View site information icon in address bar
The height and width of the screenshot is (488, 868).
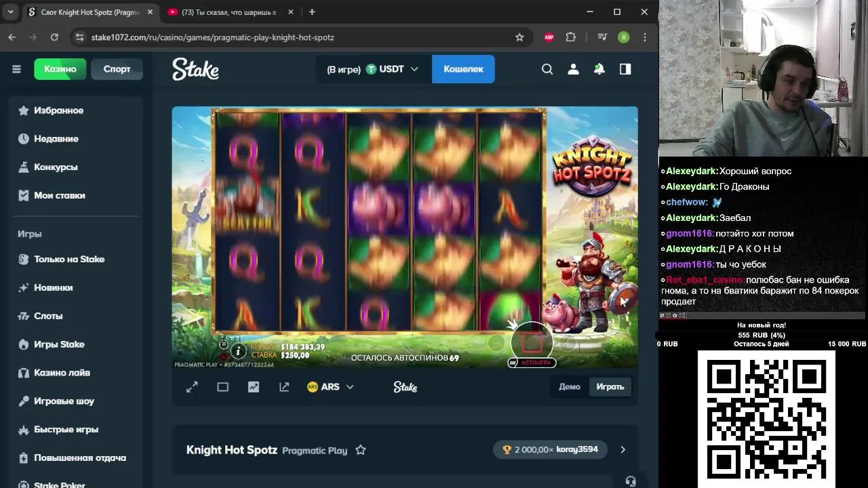(x=79, y=37)
